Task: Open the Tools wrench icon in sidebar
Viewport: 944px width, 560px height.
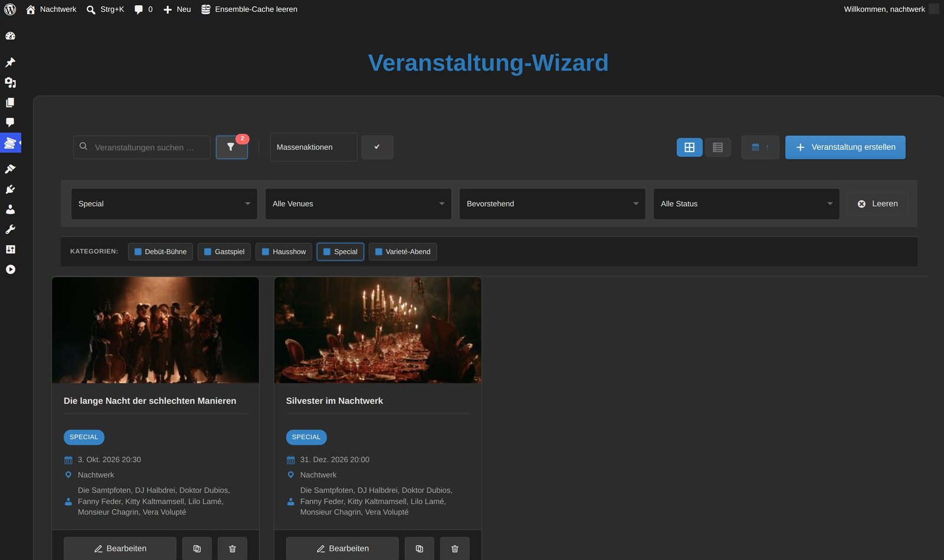Action: [x=10, y=229]
